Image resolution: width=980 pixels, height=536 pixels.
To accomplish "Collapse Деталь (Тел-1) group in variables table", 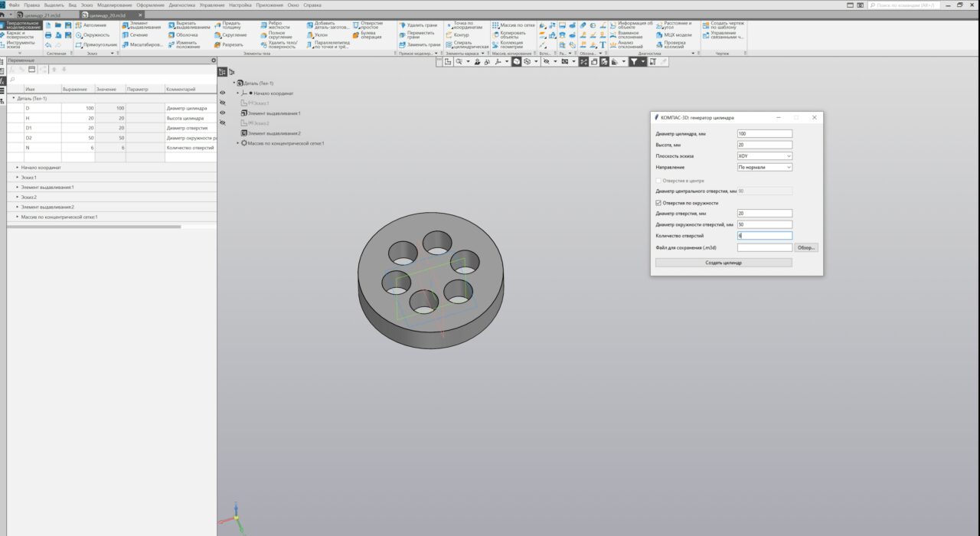I will tap(13, 99).
